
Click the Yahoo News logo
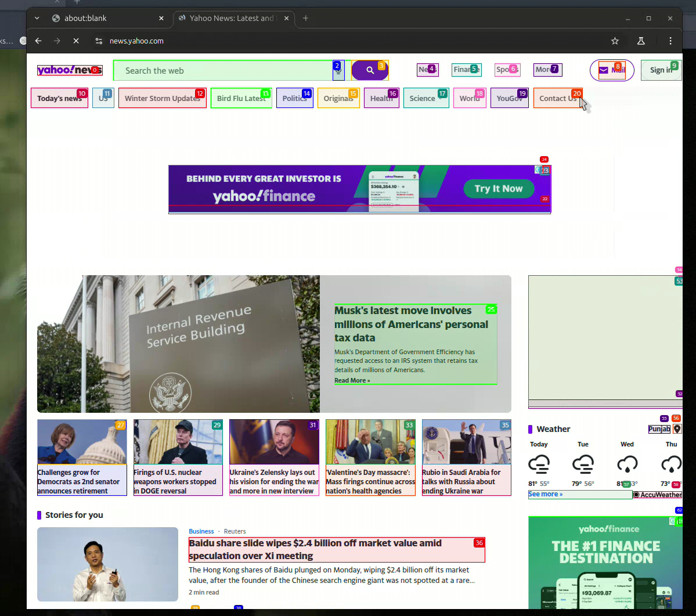70,70
